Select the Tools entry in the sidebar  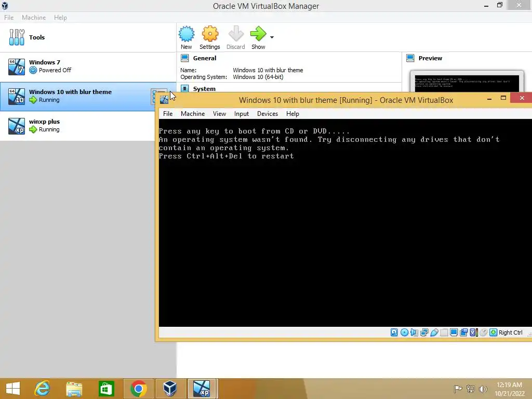(88, 37)
